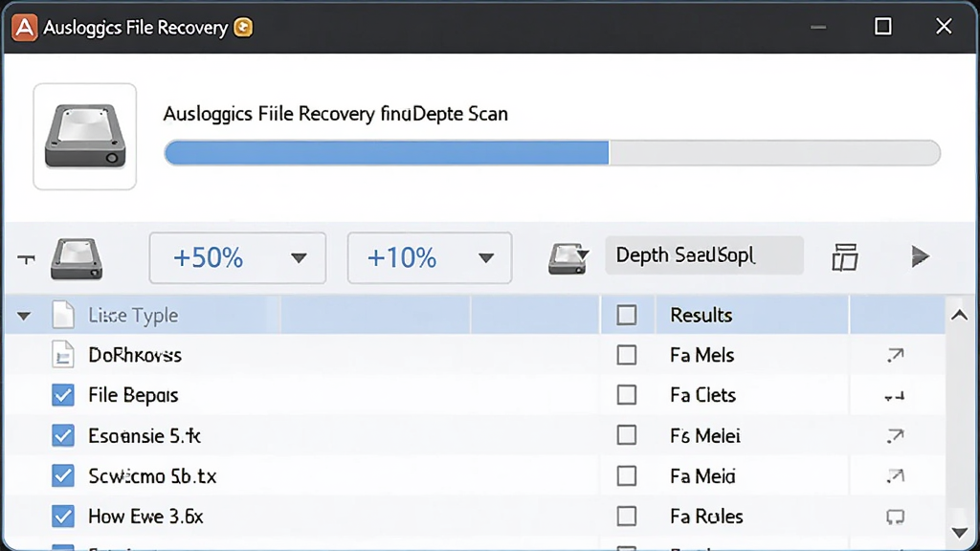Click the Depth Scan field
Image resolution: width=980 pixels, height=551 pixels.
click(x=703, y=255)
